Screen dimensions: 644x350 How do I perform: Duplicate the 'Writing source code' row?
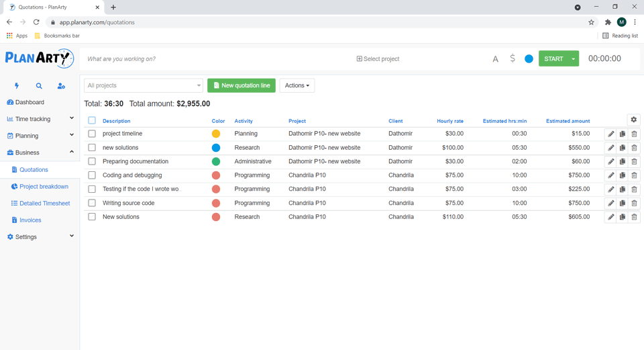(623, 203)
